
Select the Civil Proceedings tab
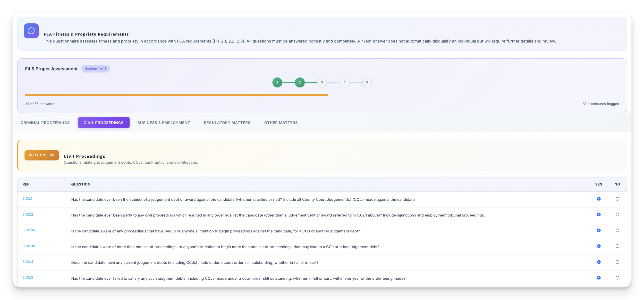pos(104,123)
